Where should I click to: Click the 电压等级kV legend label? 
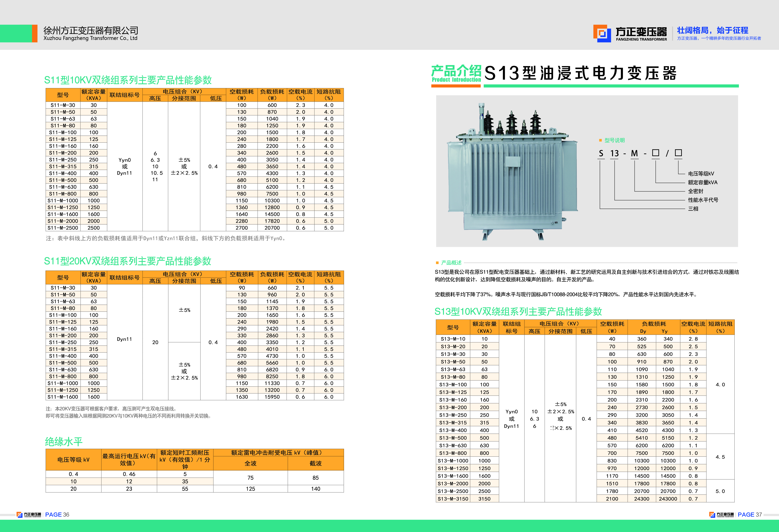pos(701,174)
